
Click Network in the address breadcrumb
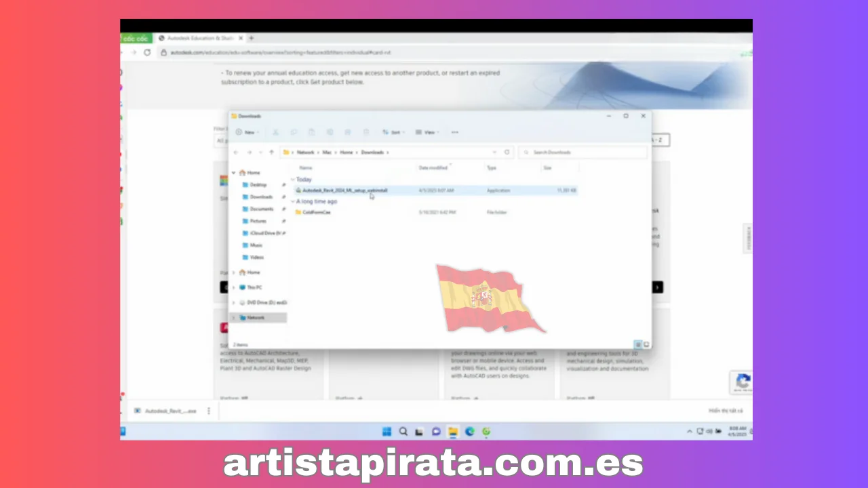point(305,152)
